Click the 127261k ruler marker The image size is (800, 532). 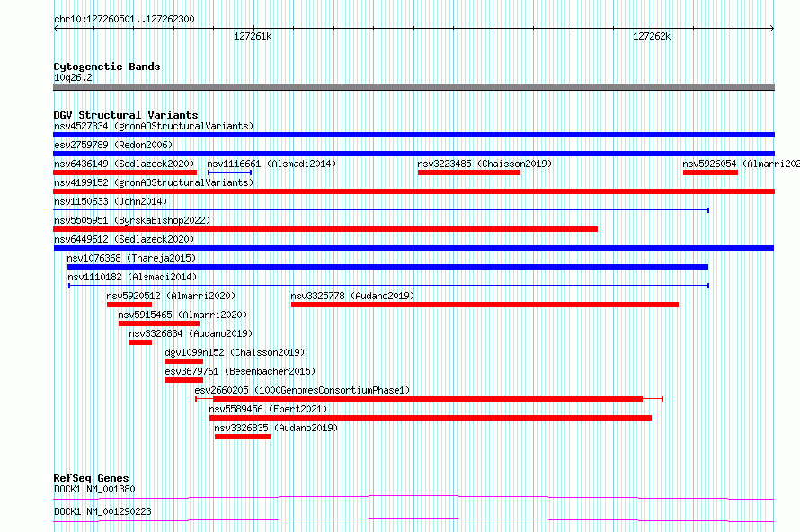coord(253,36)
